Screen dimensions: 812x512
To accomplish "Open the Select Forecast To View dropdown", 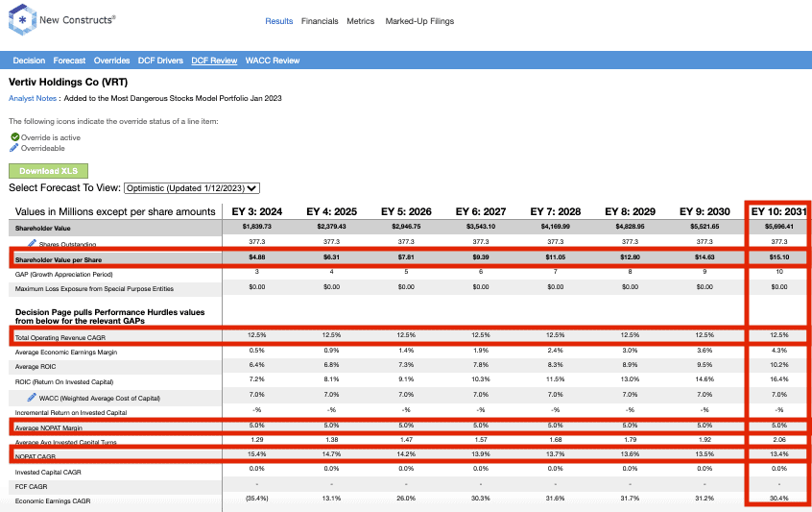I will click(192, 188).
